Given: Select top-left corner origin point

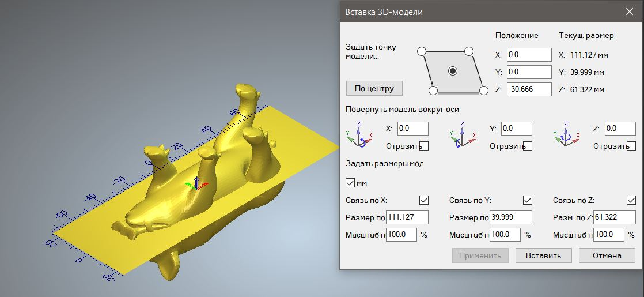Looking at the screenshot, I should pos(422,51).
